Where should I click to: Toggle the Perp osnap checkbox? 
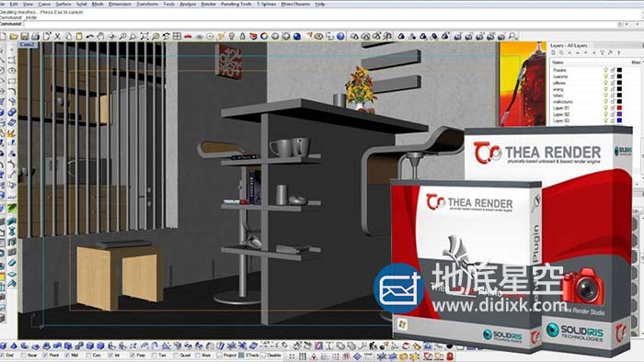132,356
